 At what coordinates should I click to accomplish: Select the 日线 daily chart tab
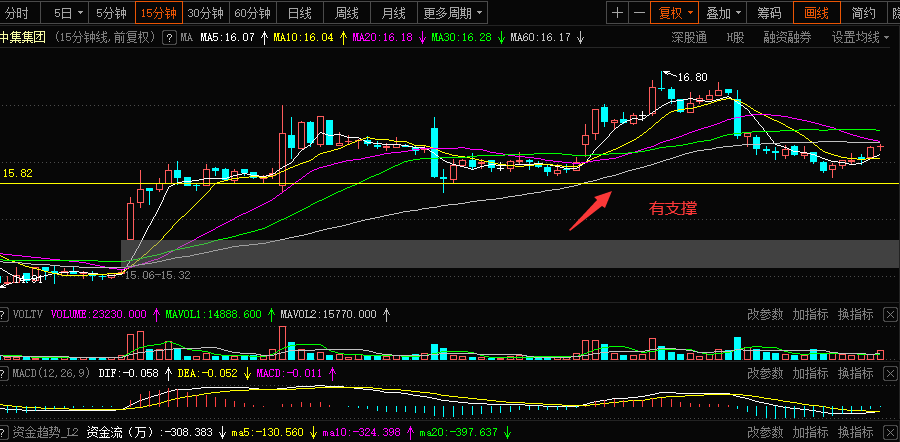click(299, 13)
